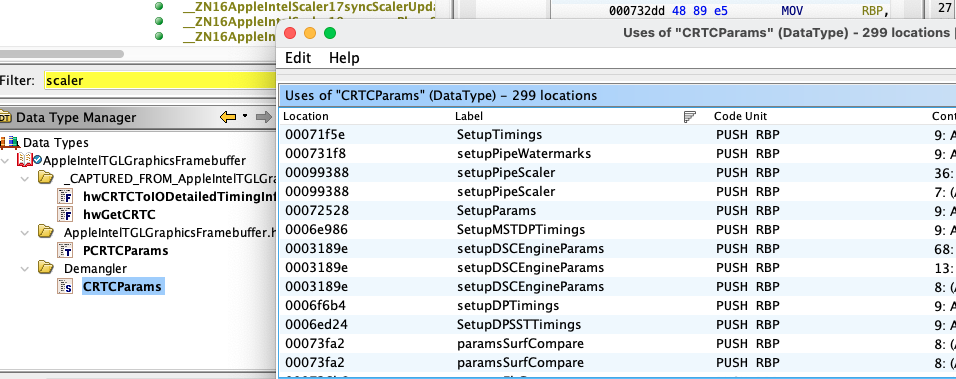Click the Data Type Manager panel icon
Screen dimensions: 956x379
coord(6,117)
